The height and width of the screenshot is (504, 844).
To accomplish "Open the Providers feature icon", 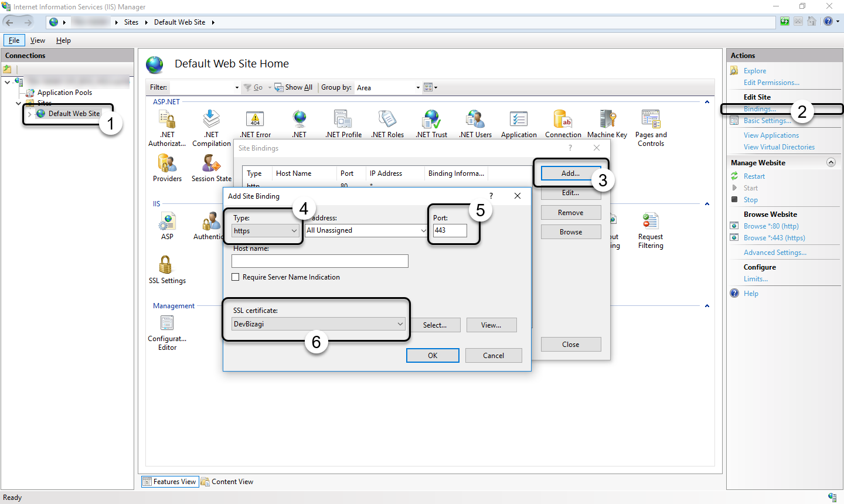I will pos(167,164).
